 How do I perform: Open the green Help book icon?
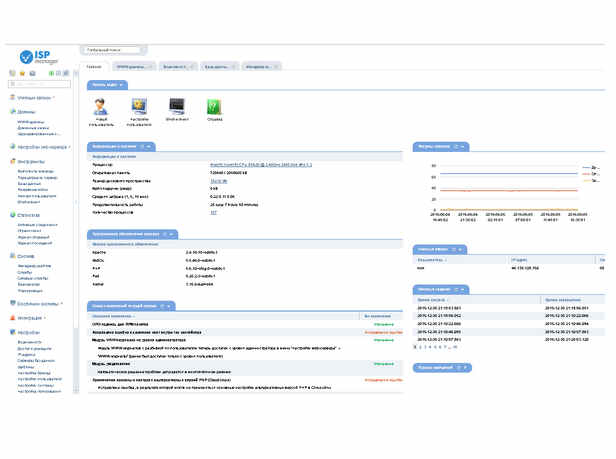pos(214,106)
